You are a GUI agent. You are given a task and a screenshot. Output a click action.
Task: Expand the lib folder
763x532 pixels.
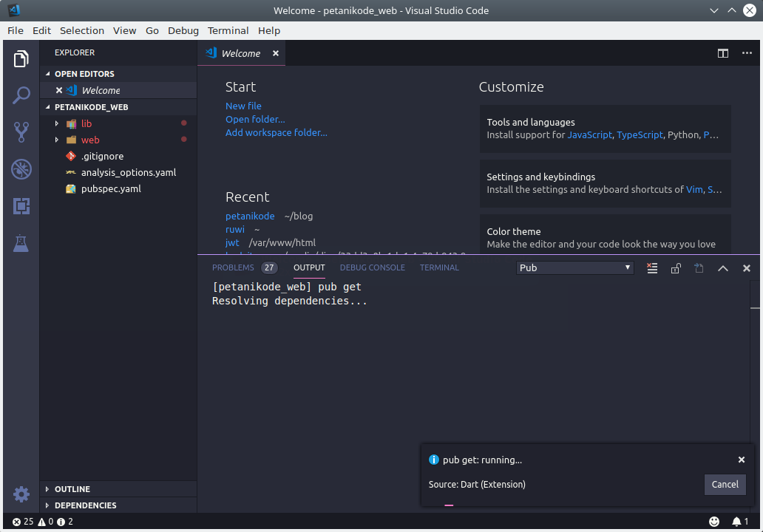[x=87, y=123]
